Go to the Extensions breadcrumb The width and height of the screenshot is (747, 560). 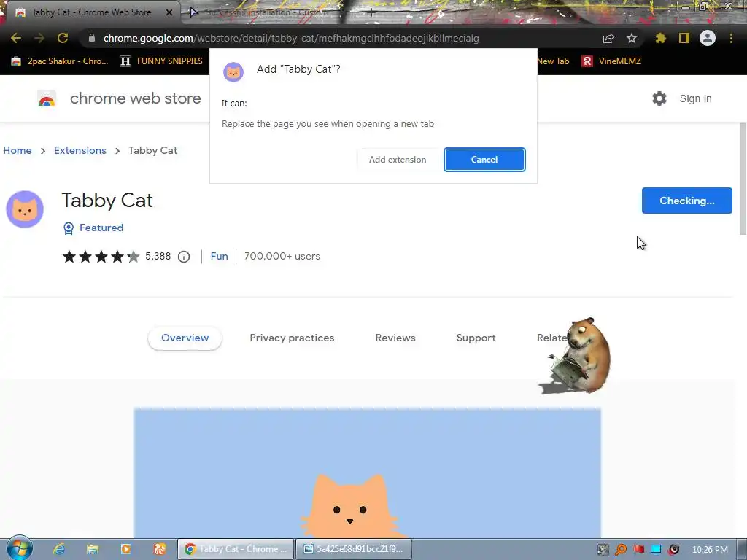tap(80, 150)
